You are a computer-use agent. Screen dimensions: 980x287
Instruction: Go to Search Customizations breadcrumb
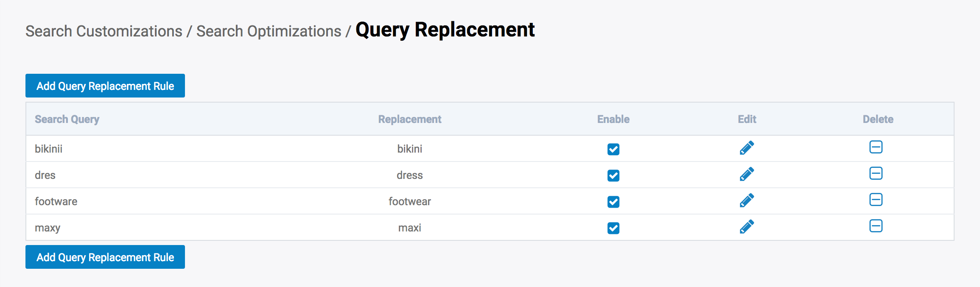[x=104, y=31]
